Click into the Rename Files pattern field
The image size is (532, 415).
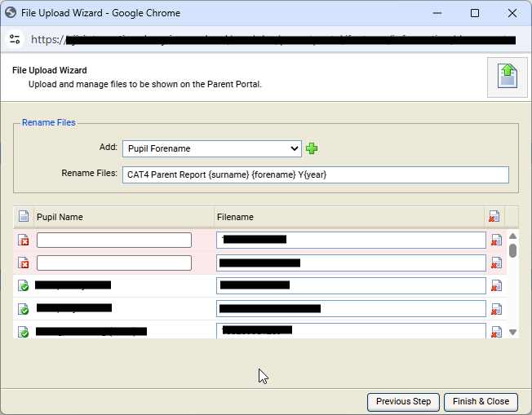(315, 174)
